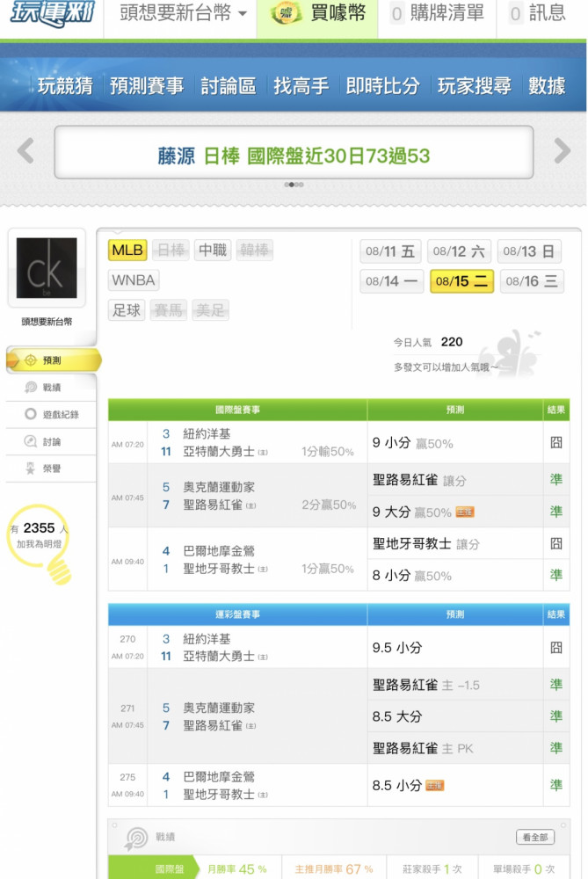Open 即時比分 live scores
This screenshot has height=879, width=588.
[383, 86]
